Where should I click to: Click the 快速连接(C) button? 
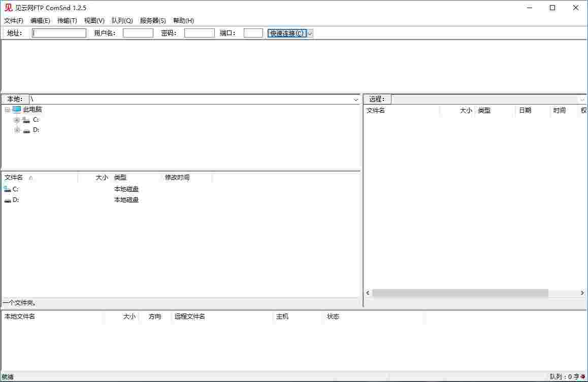click(x=287, y=33)
